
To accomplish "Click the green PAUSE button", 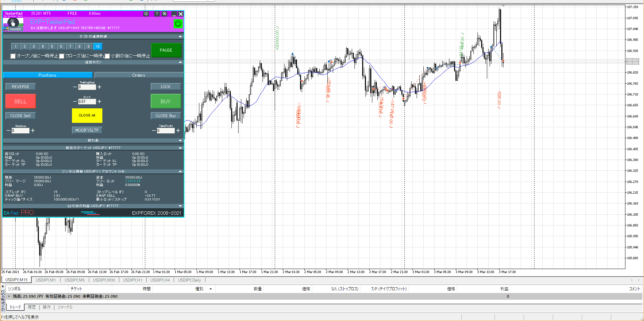I will coord(166,50).
